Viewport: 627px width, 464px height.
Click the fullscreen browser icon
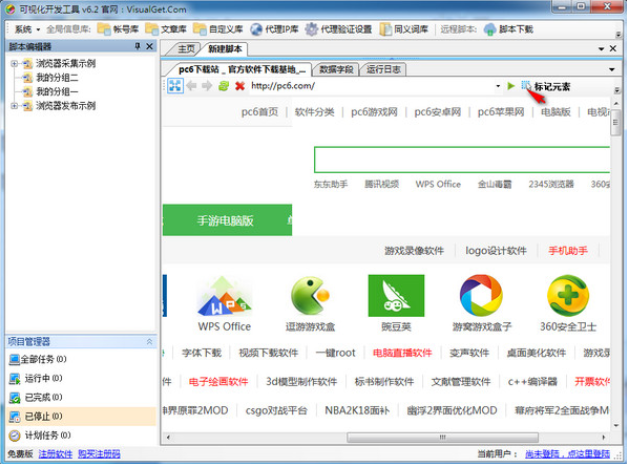click(175, 86)
